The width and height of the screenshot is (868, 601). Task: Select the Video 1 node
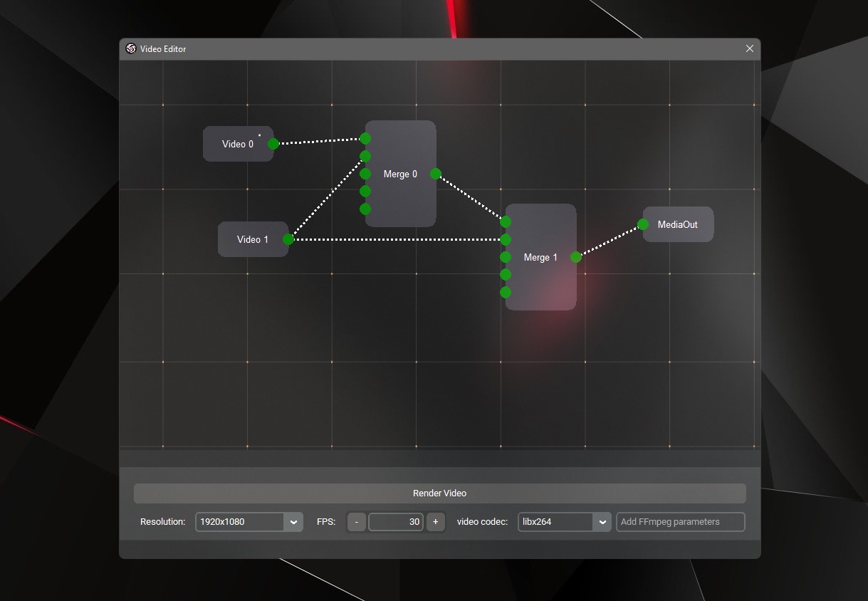pyautogui.click(x=253, y=239)
